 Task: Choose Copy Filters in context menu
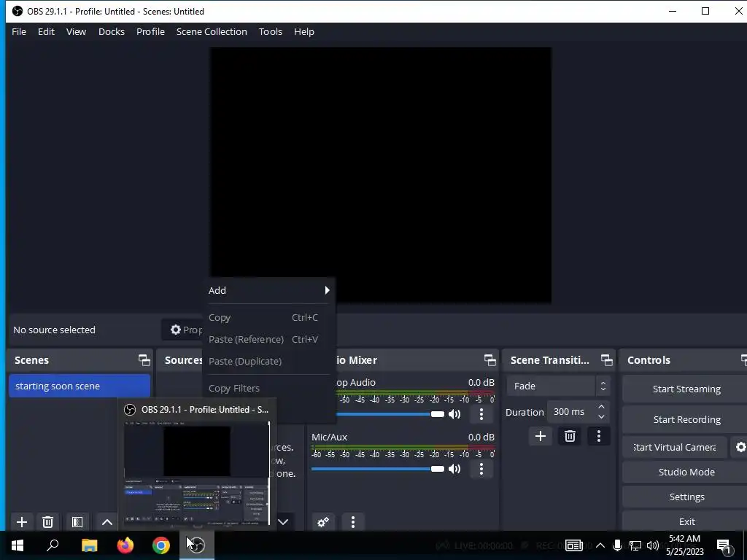coord(268,389)
